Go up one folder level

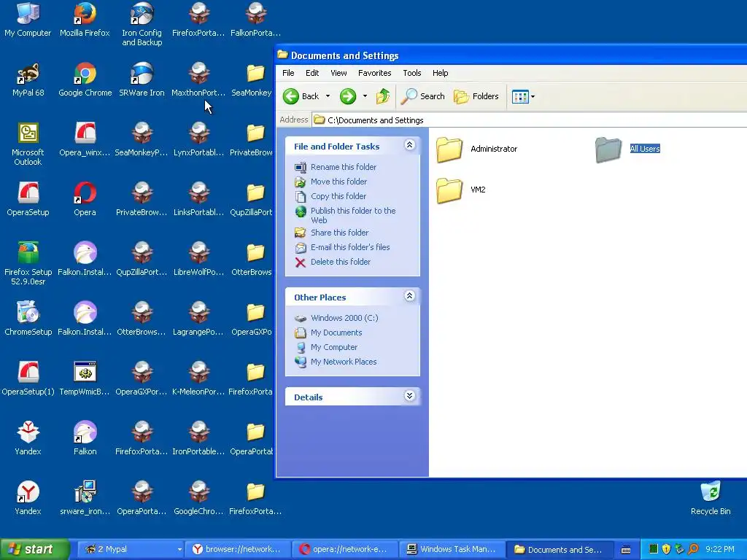[x=383, y=96]
